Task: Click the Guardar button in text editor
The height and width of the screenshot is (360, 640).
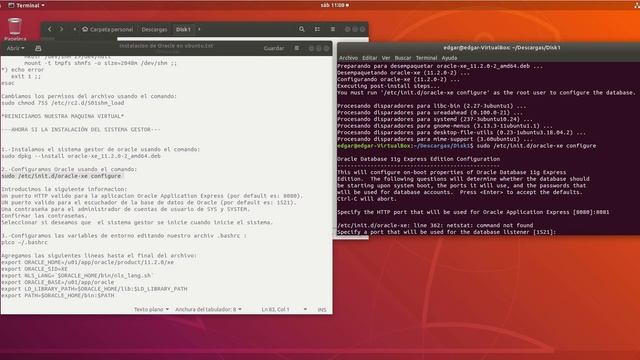Action: (273, 48)
